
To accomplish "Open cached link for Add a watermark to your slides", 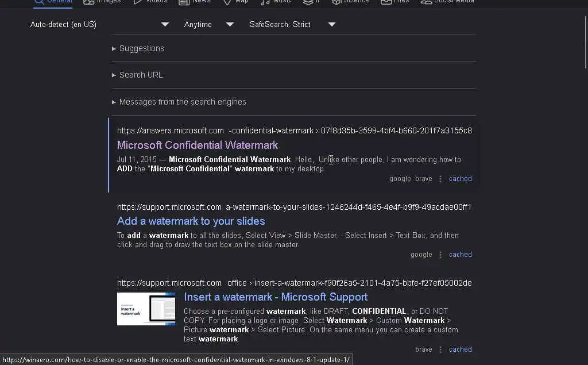I will (x=460, y=255).
